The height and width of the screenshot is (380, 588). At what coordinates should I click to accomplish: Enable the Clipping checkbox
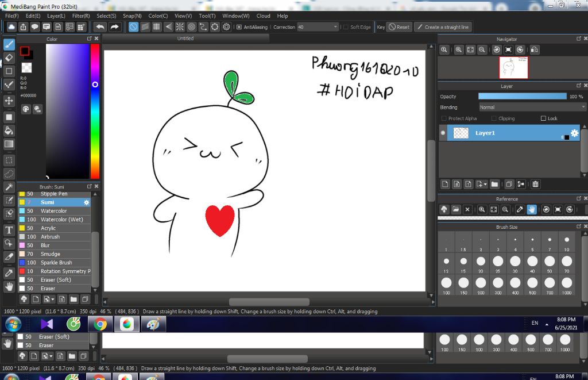tap(494, 118)
